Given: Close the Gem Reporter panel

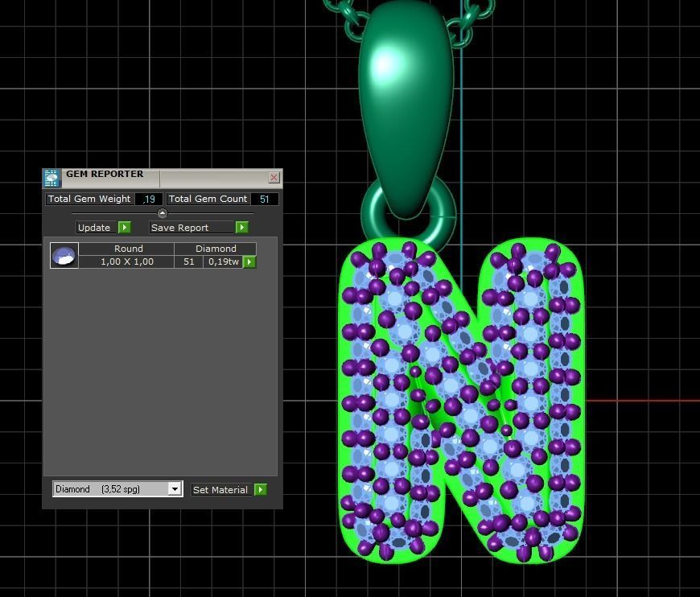Looking at the screenshot, I should coord(274,178).
